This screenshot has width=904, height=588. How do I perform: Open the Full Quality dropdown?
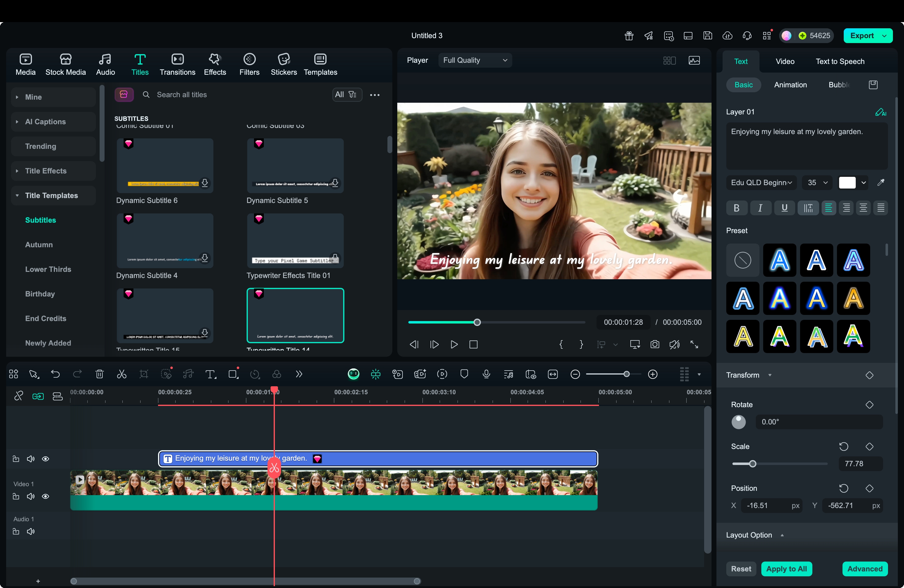[x=475, y=60]
